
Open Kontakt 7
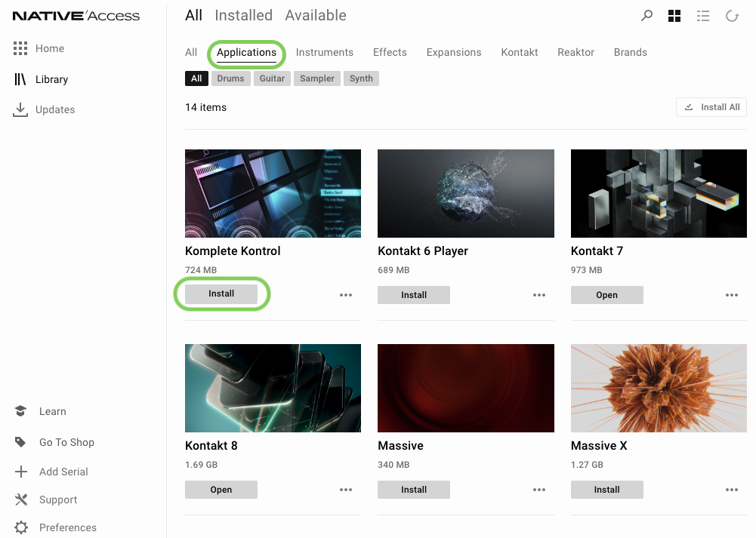[x=606, y=295]
